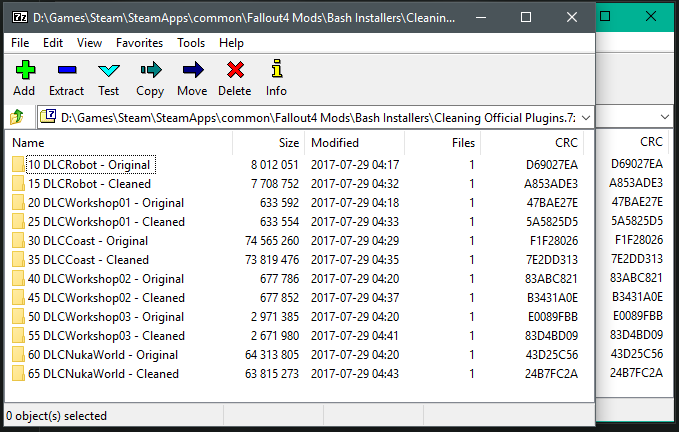
Task: Select 55 DLCWorkshop03 - Cleaned folder
Action: point(106,336)
